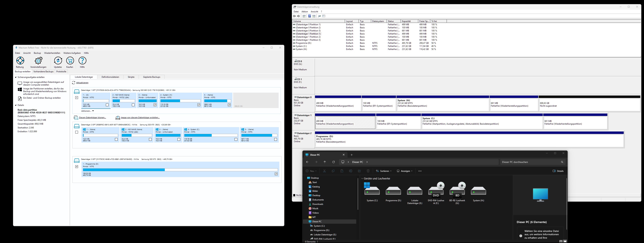This screenshot has height=243, width=644.
Task: Toggle checkbox for Programme (D:) partition
Action: click(x=276, y=174)
